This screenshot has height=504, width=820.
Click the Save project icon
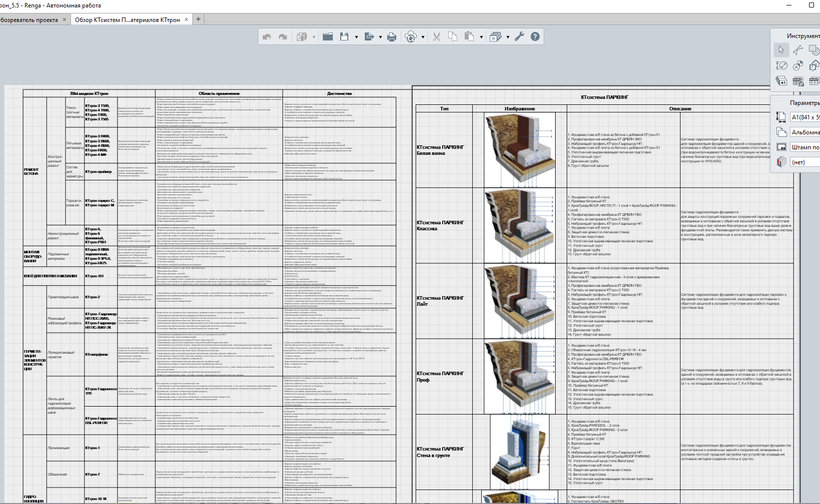coord(344,36)
